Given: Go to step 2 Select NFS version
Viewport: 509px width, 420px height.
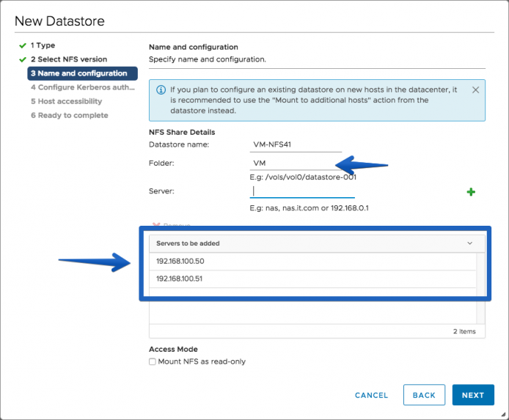Looking at the screenshot, I should tap(69, 59).
